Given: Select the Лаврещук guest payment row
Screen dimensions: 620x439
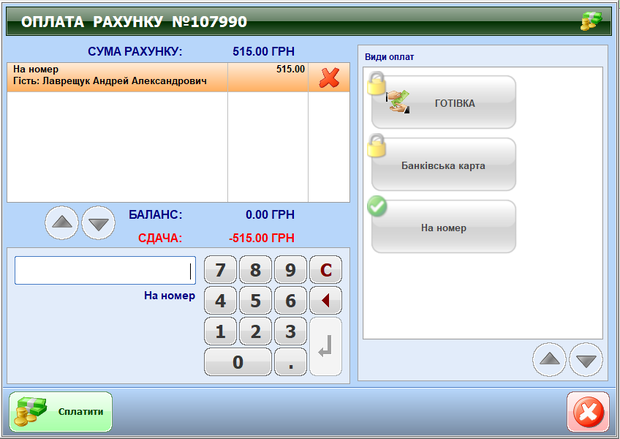Looking at the screenshot, I should pos(118,76).
